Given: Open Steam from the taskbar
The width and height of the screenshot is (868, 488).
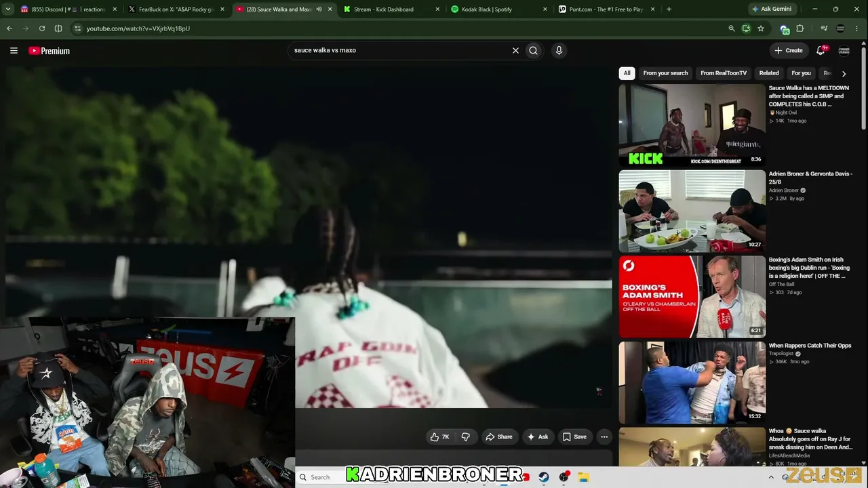Looking at the screenshot, I should pyautogui.click(x=544, y=477).
